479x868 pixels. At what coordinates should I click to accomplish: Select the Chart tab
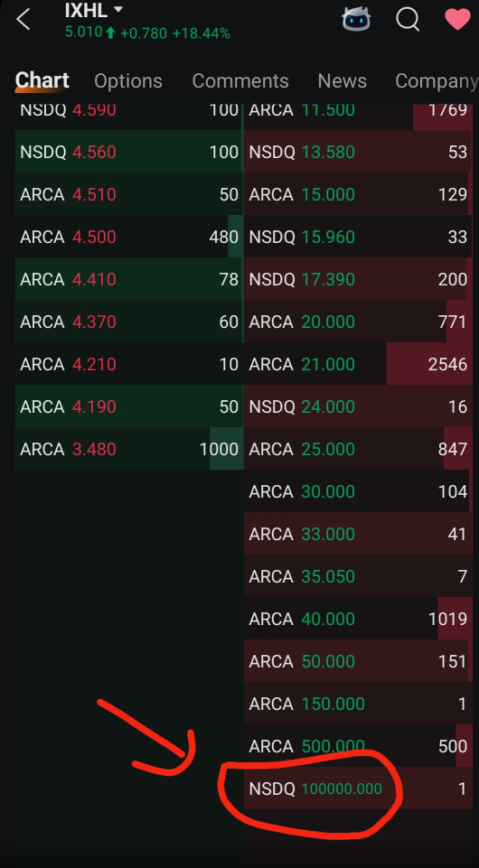pos(42,80)
